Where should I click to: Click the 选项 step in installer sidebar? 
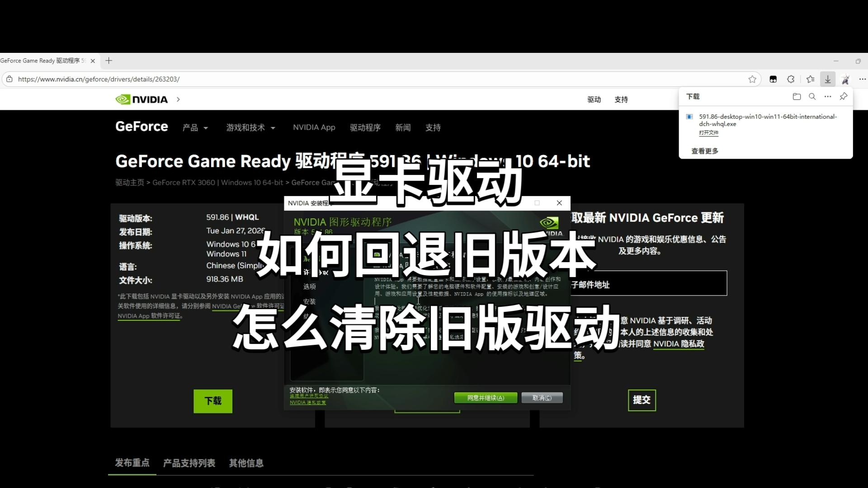(310, 286)
